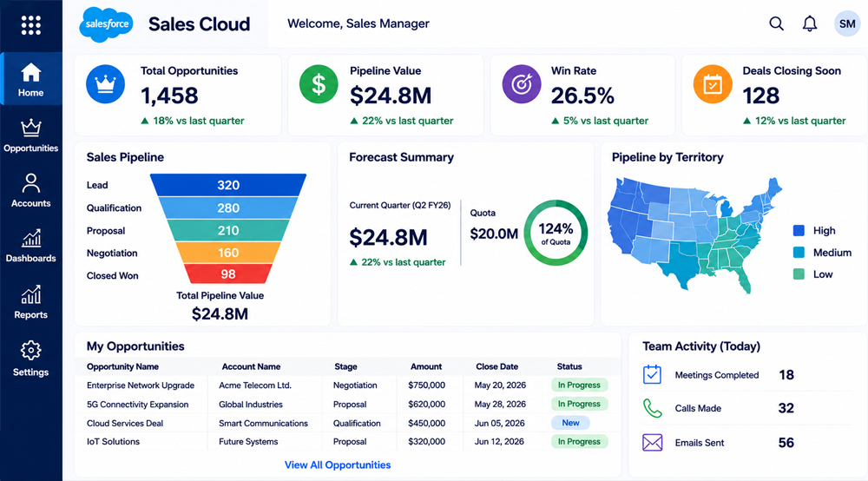
Task: Click the Stage column header
Action: coord(345,366)
